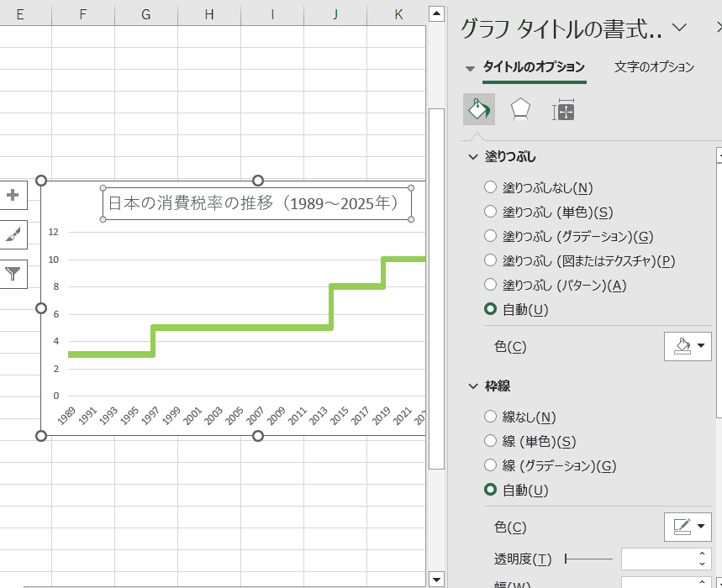Select 線なし border option
This screenshot has width=722, height=588.
click(x=491, y=417)
